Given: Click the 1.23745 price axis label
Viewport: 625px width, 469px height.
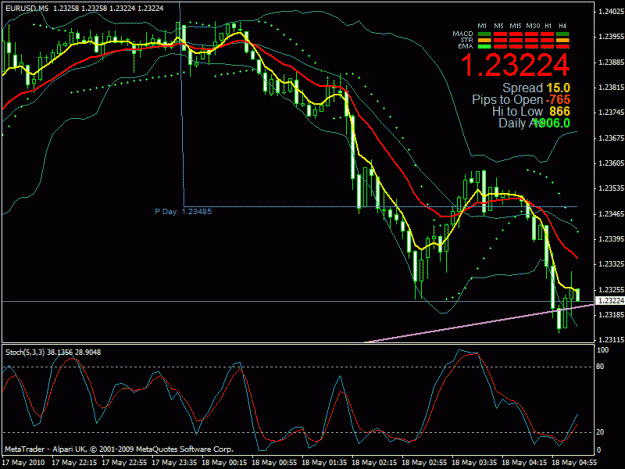Looking at the screenshot, I should coord(611,113).
